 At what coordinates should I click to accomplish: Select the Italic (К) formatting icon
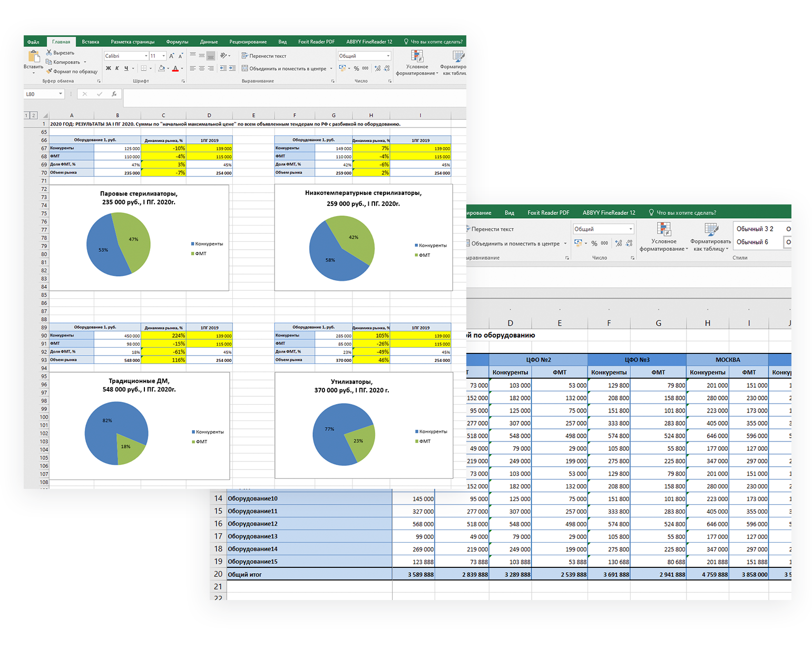pos(118,67)
